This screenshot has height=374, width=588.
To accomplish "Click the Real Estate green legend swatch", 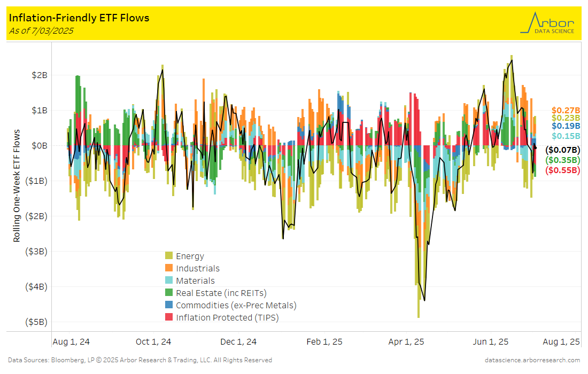I will click(169, 293).
